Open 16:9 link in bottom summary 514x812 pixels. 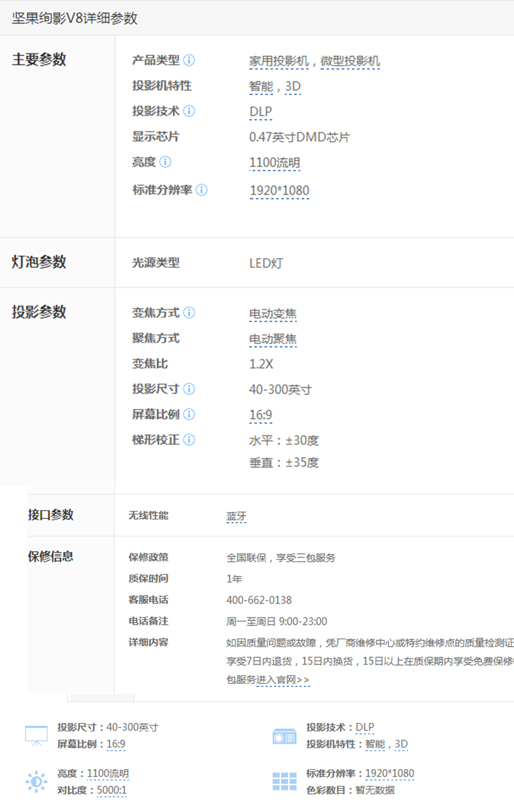tap(116, 744)
